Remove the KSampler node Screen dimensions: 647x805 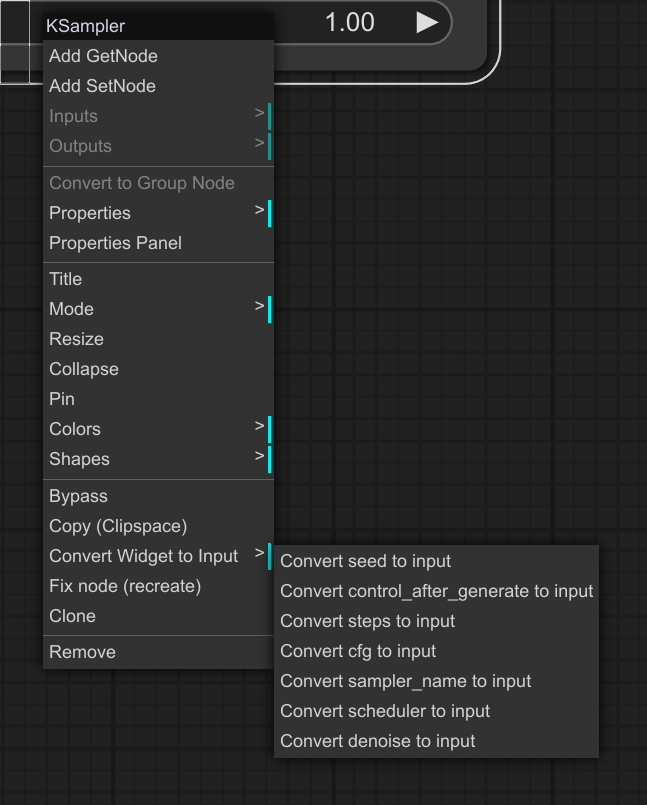tap(82, 652)
